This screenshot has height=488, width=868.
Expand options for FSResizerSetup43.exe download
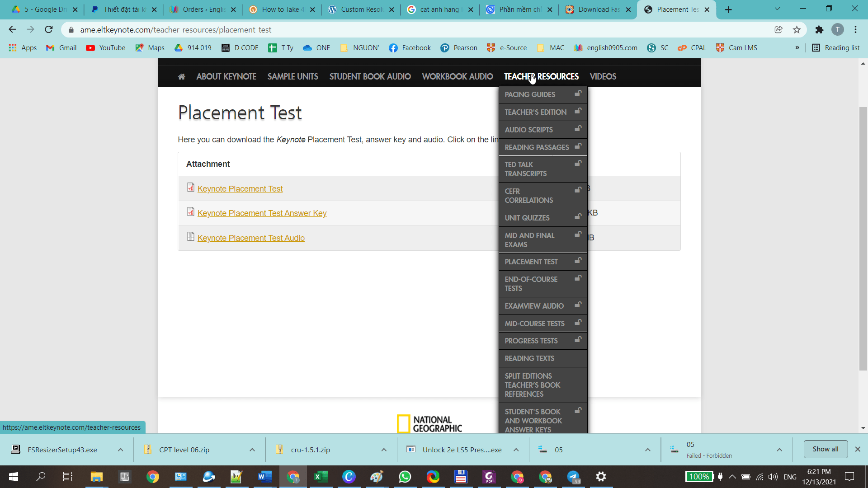(x=120, y=450)
